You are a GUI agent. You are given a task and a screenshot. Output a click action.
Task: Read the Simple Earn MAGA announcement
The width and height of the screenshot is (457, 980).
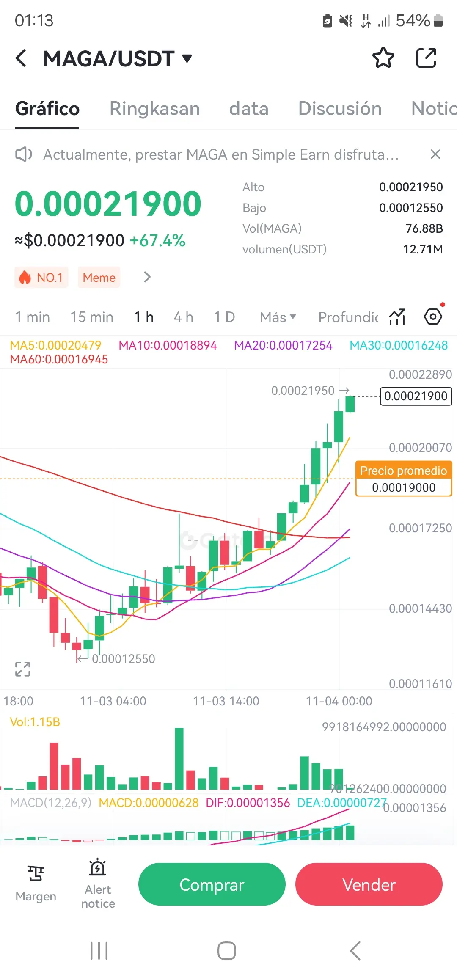tap(221, 154)
